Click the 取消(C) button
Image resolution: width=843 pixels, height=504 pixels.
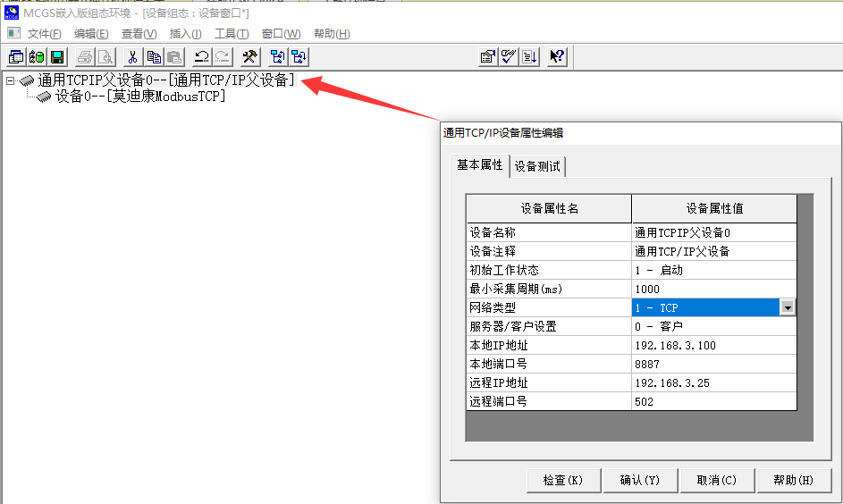point(716,480)
